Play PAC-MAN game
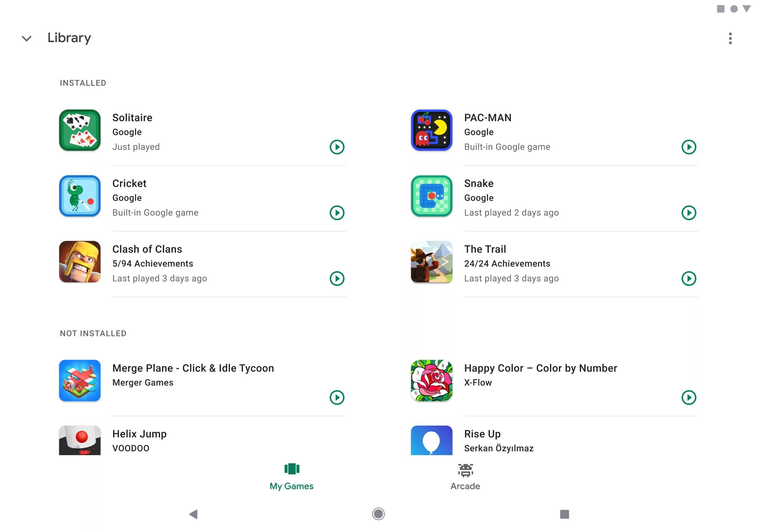Viewport: 757px width, 532px height. point(689,147)
